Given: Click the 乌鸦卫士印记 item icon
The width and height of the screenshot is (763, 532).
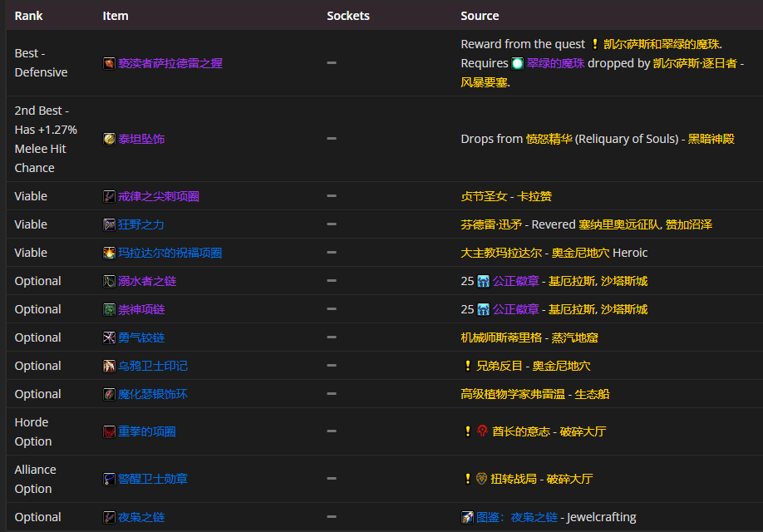Looking at the screenshot, I should pos(109,365).
